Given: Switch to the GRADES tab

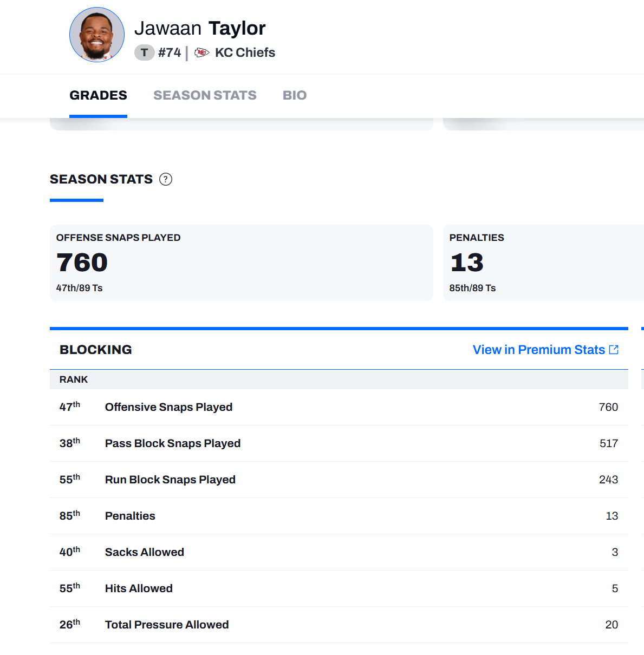Looking at the screenshot, I should coord(98,95).
